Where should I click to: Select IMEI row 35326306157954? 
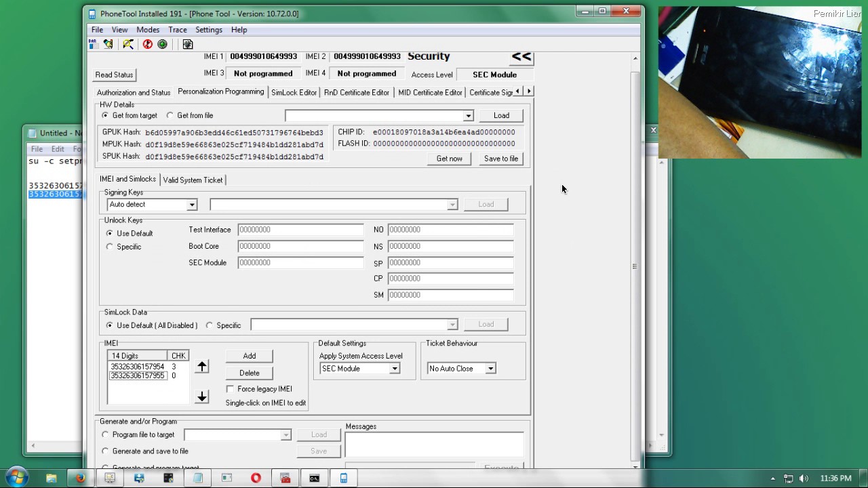[138, 367]
